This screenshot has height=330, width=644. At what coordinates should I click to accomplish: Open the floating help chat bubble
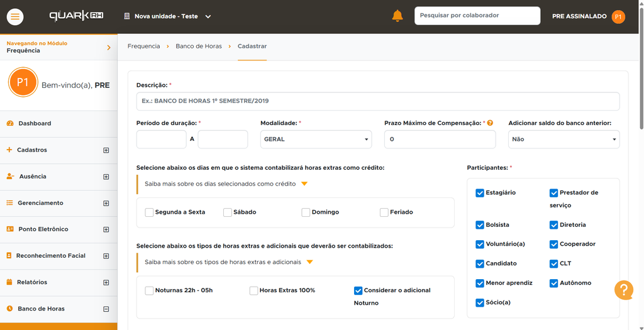tap(623, 290)
